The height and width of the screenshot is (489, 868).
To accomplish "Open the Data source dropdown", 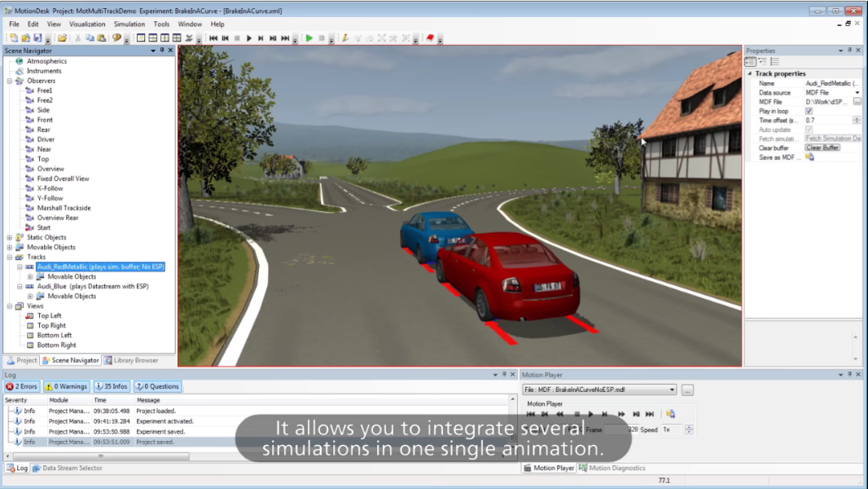I will 857,92.
